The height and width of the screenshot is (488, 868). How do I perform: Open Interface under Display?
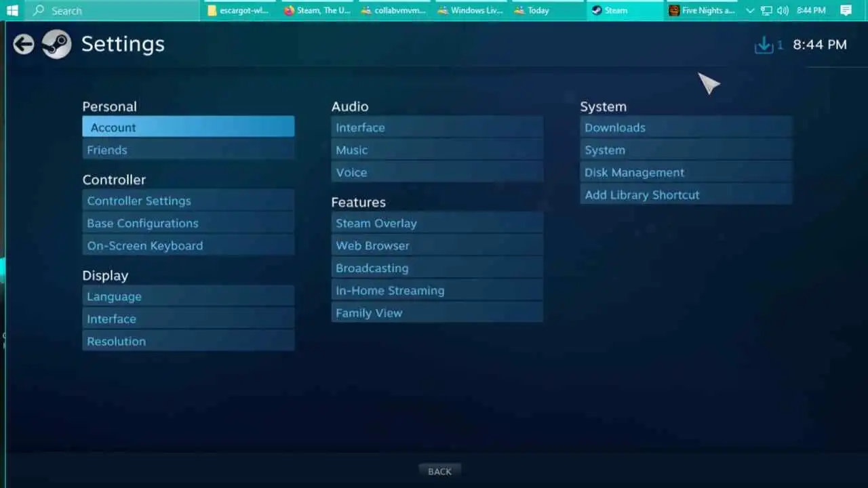(189, 319)
